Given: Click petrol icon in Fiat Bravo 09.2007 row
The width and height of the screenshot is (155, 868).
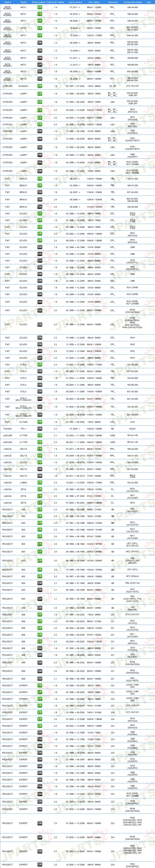Looking at the screenshot, I should (x=39, y=179).
